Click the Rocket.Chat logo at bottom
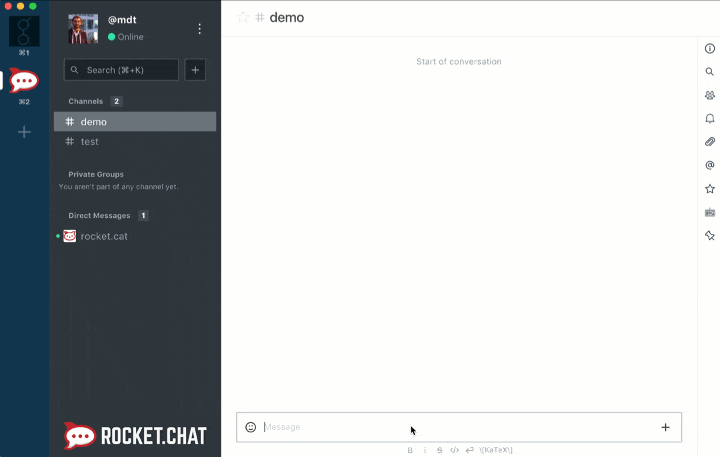Viewport: 720px width, 457px height. coord(135,435)
